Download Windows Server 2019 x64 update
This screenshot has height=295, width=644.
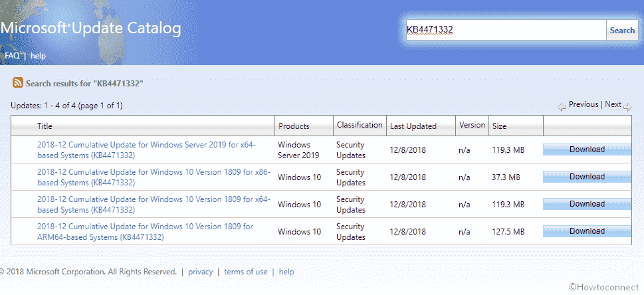[587, 149]
